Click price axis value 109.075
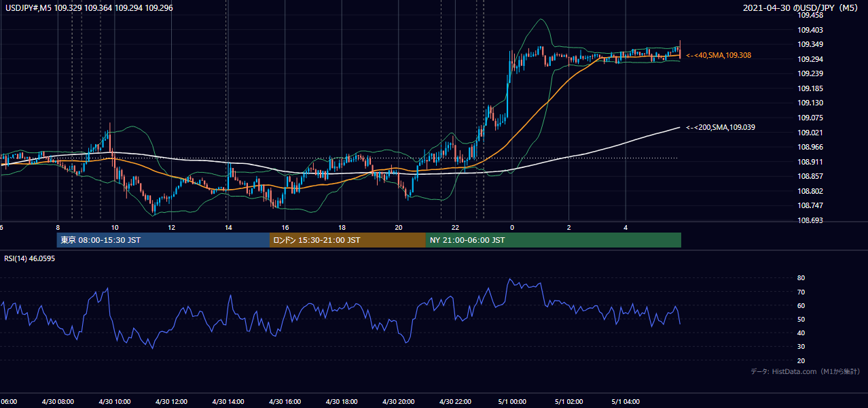868x408 pixels. tap(810, 118)
